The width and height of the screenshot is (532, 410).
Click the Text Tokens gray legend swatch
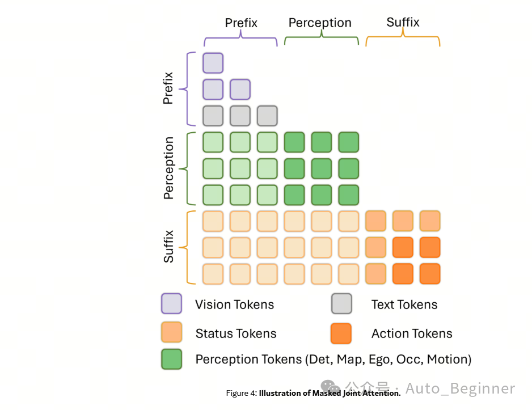tap(341, 303)
